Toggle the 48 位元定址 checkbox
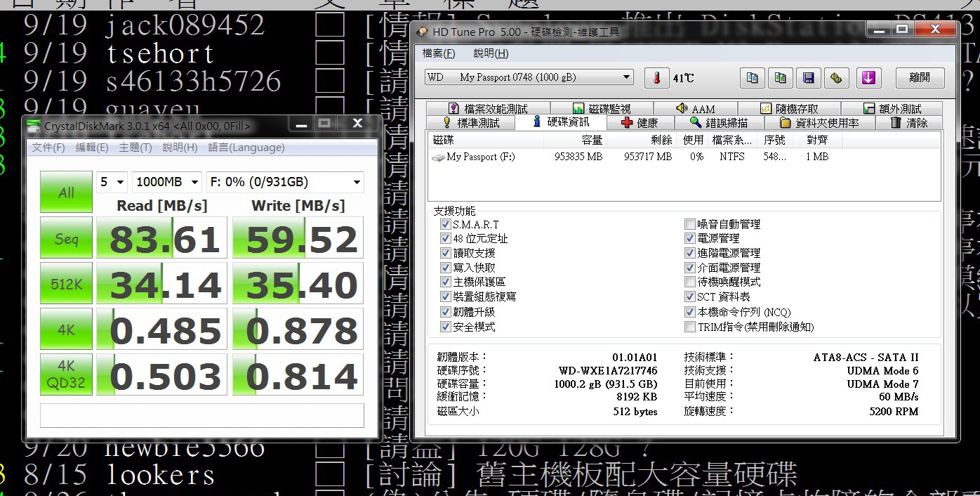 [x=445, y=239]
